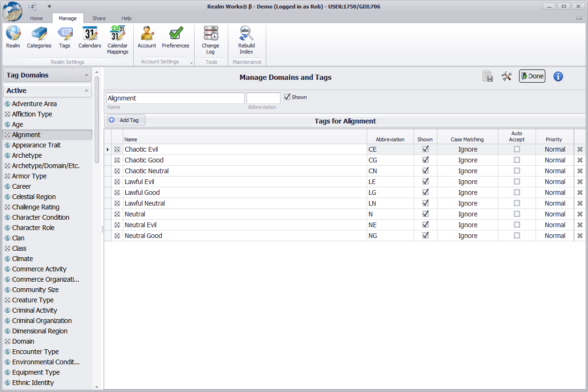The height and width of the screenshot is (392, 588).
Task: Delete the Neutral Good tag
Action: (x=580, y=236)
